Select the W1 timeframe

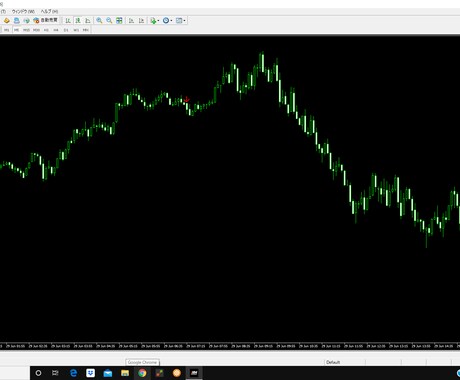pos(76,30)
